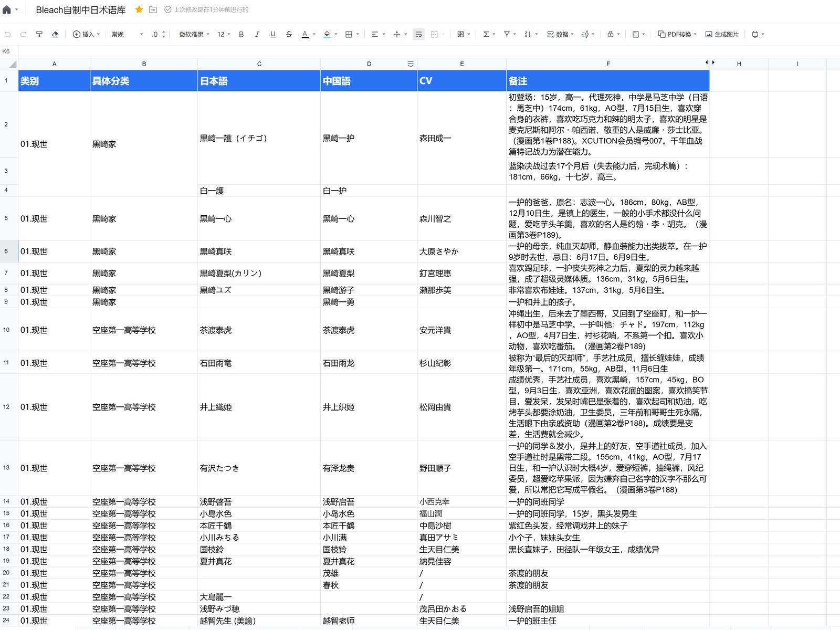Click the lightning automation icon

585,34
